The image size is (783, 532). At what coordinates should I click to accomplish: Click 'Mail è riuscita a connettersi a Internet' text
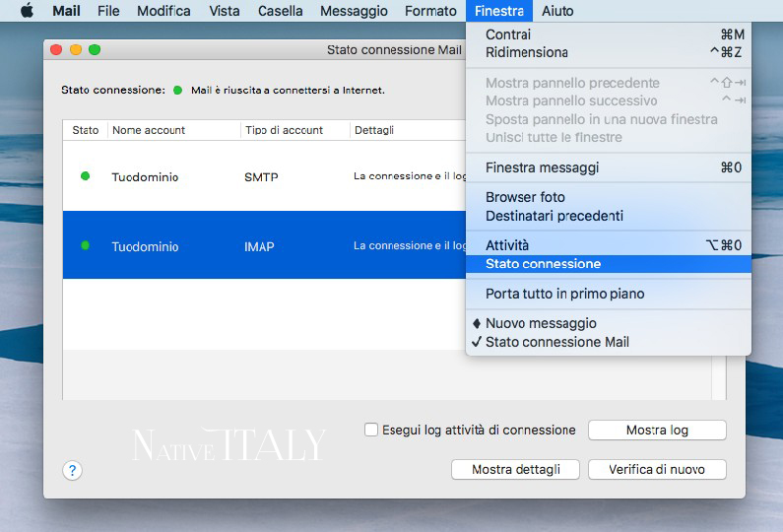pos(288,91)
